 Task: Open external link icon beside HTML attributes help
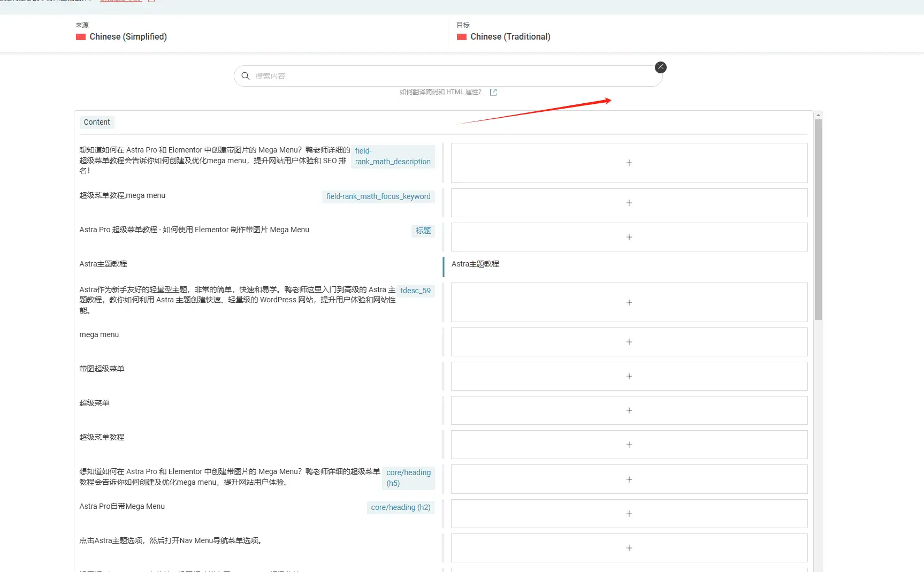pyautogui.click(x=493, y=93)
